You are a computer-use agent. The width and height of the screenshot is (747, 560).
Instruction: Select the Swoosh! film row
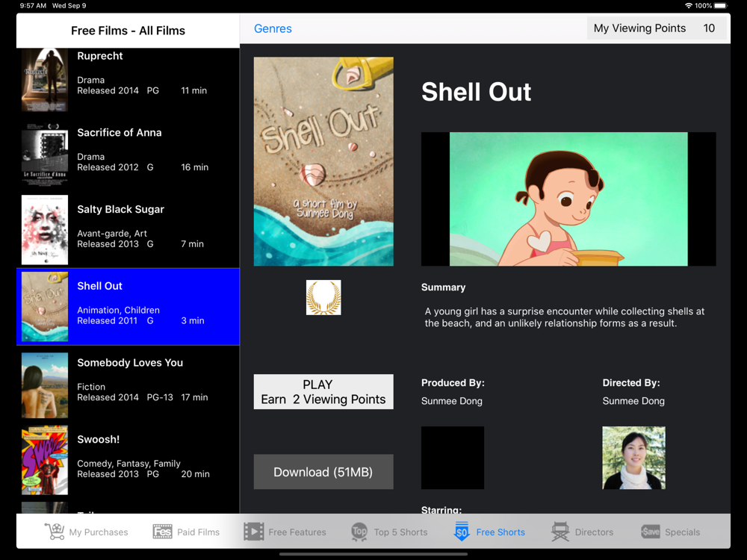pos(128,460)
